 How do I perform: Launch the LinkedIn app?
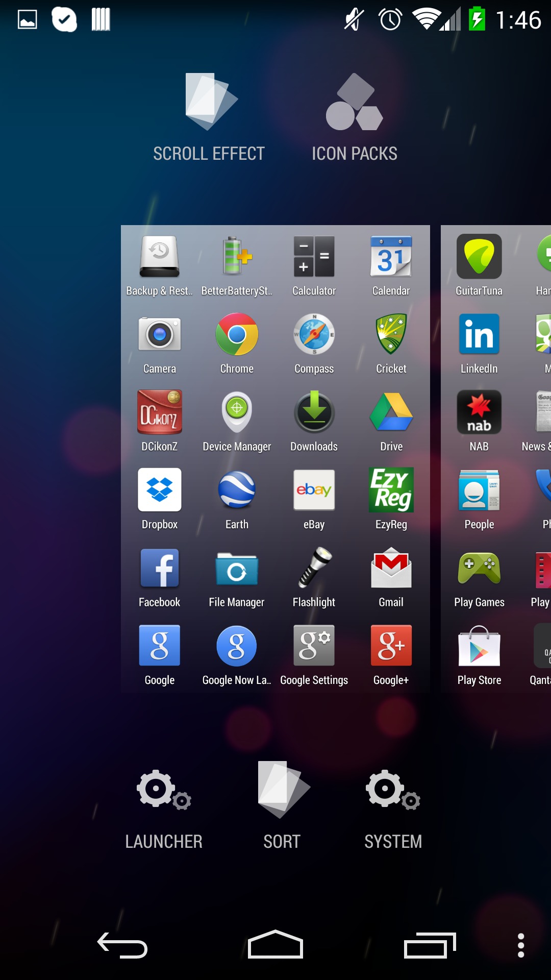(479, 344)
